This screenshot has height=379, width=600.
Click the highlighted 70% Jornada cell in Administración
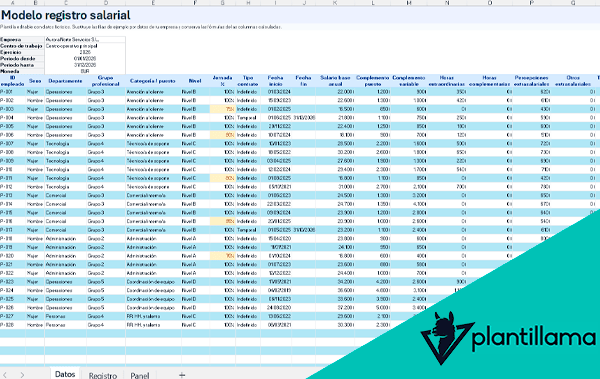pos(222,256)
